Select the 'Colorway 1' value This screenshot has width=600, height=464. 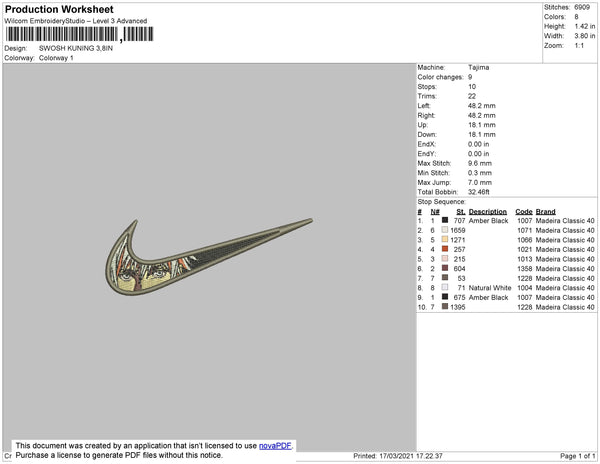(x=56, y=58)
